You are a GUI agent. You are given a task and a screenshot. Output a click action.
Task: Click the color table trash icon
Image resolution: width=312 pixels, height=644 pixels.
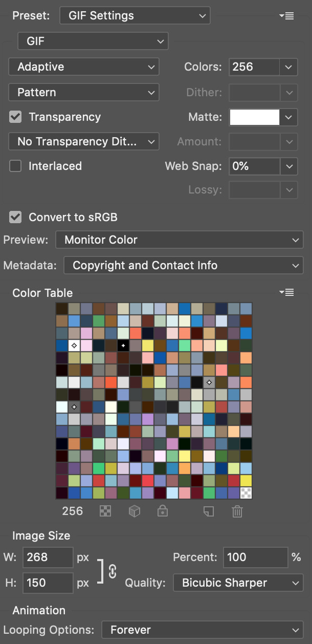click(237, 511)
